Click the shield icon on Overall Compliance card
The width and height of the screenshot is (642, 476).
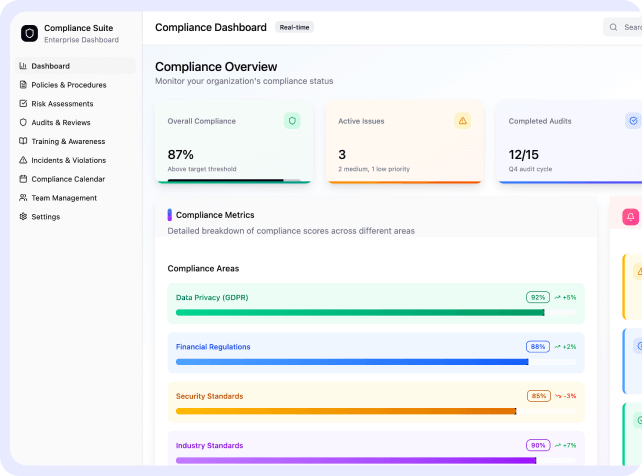(x=292, y=121)
